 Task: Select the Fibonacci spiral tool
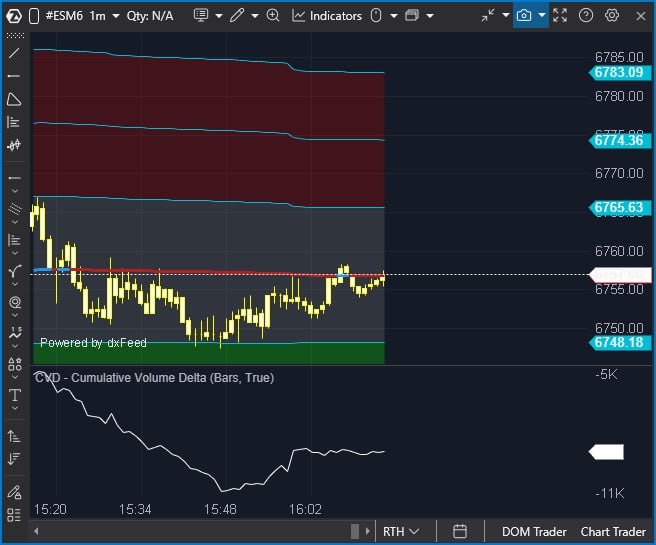click(15, 302)
